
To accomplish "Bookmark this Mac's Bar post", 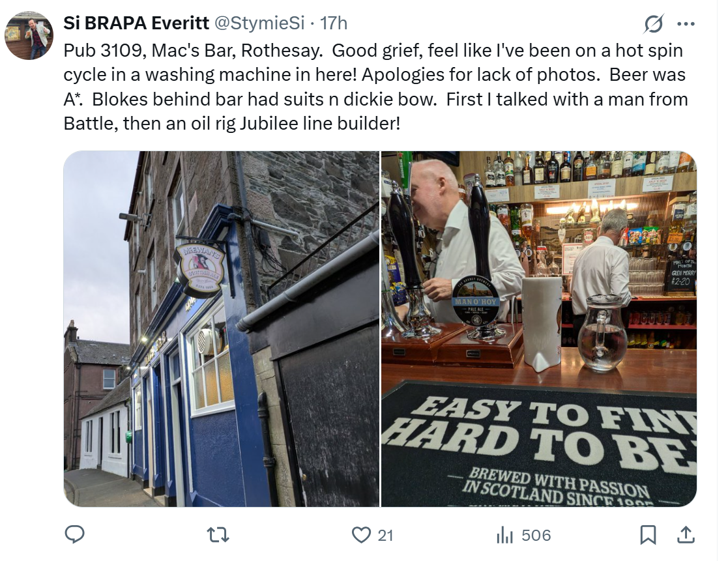I will (x=648, y=535).
